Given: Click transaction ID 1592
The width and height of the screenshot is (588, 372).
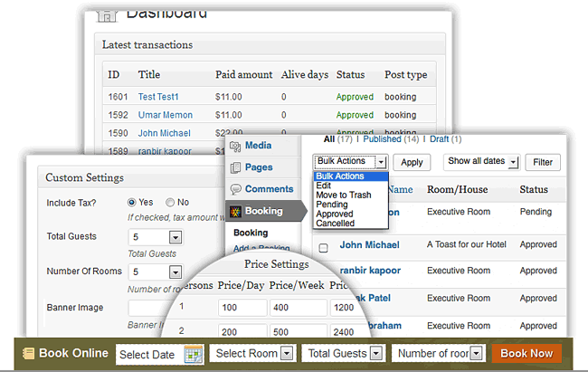Looking at the screenshot, I should coord(119,115).
